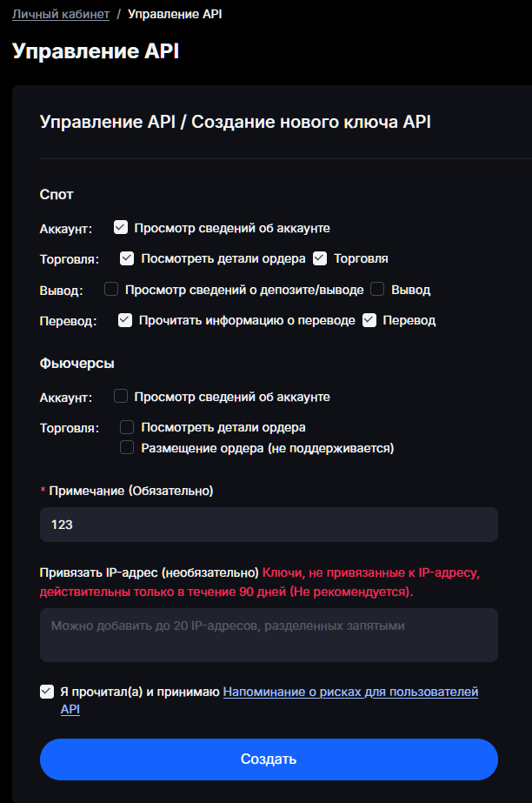Uncheck Spot account 'Просмотр сведений об аккаунте' checkbox
This screenshot has height=803, width=532.
point(121,228)
